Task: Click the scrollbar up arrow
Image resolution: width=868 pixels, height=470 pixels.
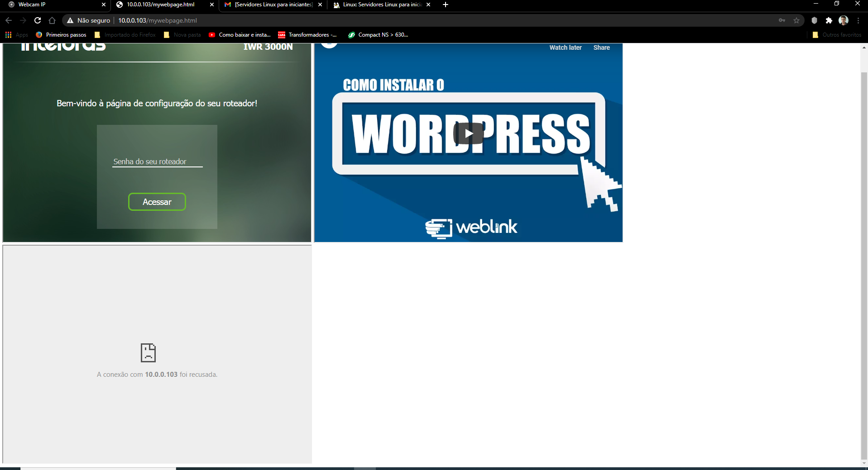Action: 864,47
